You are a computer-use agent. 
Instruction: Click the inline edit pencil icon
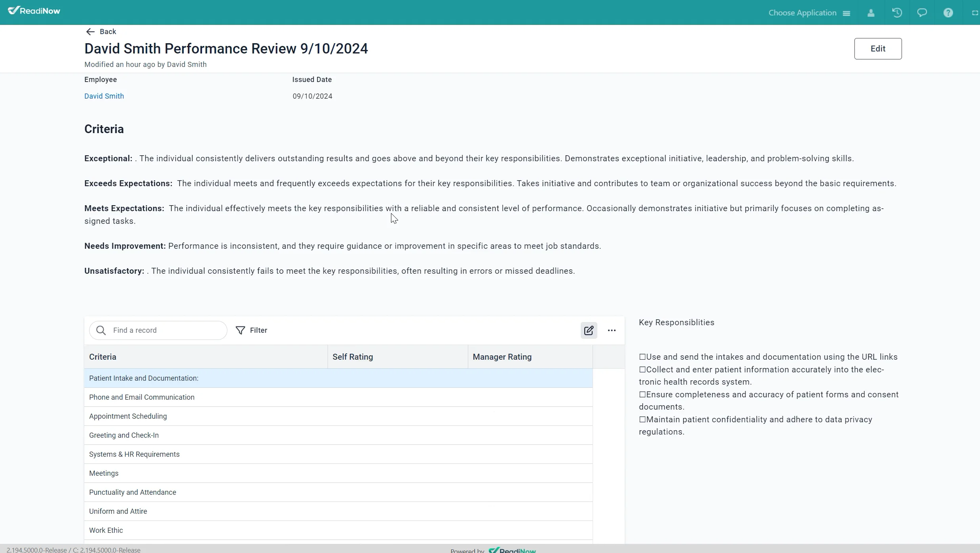(x=589, y=330)
